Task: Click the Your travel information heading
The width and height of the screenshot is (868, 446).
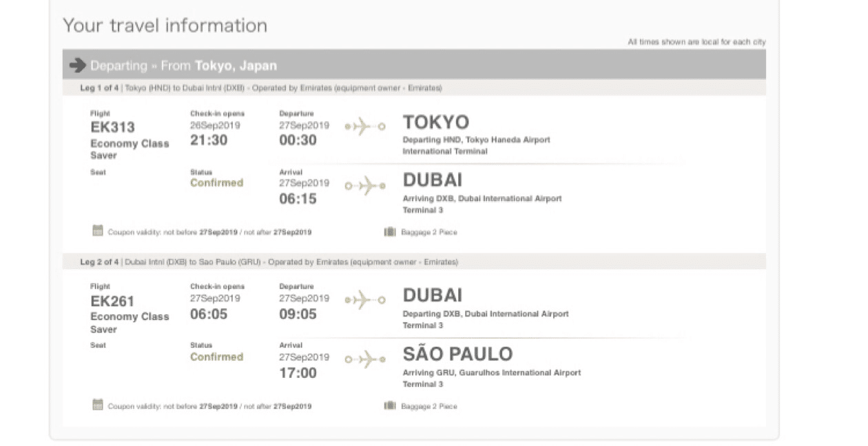Action: pyautogui.click(x=165, y=26)
